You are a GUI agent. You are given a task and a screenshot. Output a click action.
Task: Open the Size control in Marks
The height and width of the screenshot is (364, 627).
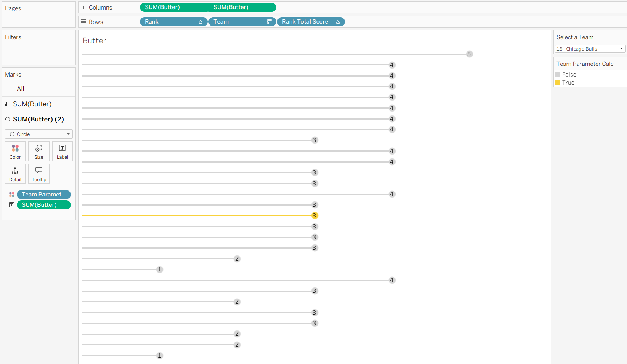click(39, 151)
